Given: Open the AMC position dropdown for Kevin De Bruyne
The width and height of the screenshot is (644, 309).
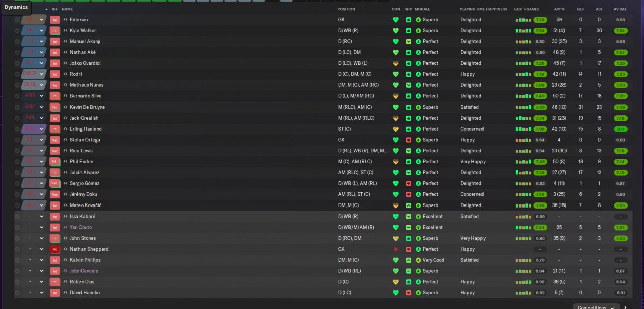Looking at the screenshot, I should [42, 107].
